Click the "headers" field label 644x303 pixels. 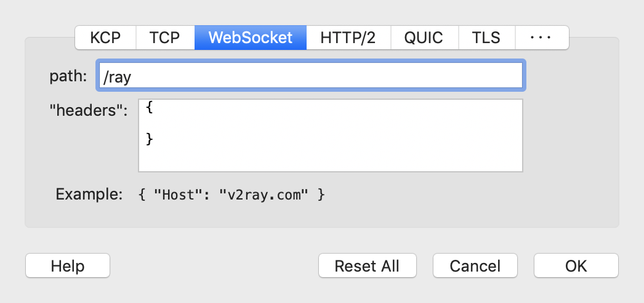click(x=89, y=110)
